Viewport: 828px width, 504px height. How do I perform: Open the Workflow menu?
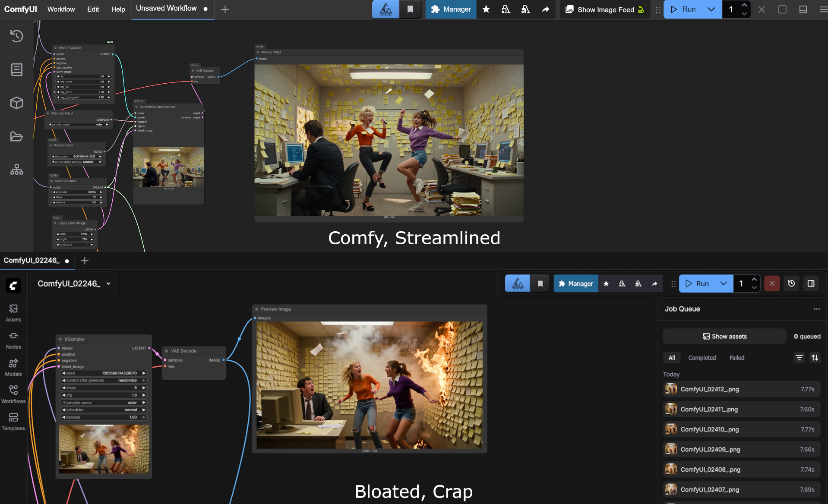61,9
